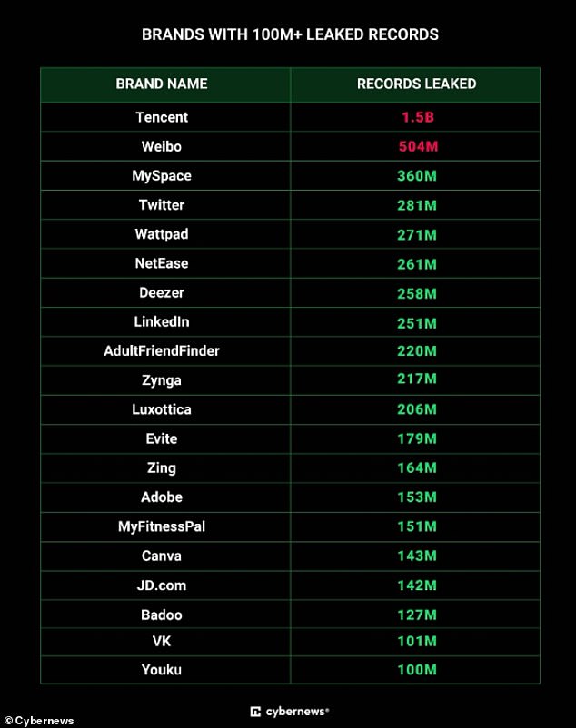The width and height of the screenshot is (576, 728).
Task: Click the 271M value beside Wattpad
Action: (417, 234)
